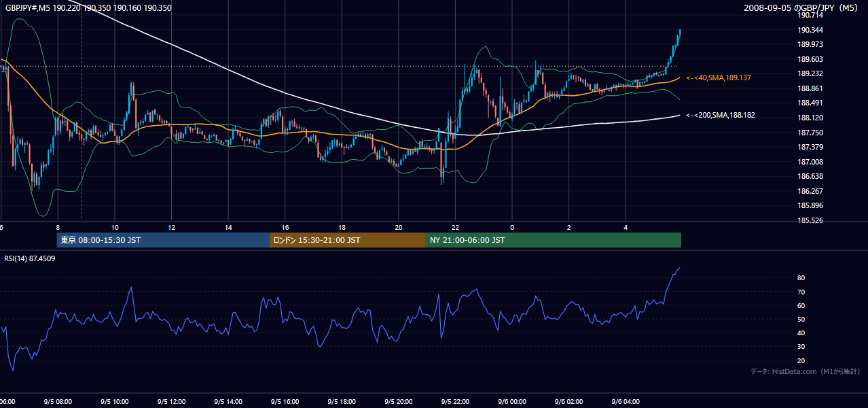Click hour tick 10 under the price chart
Viewport: 868px width, 408px height.
(x=115, y=227)
